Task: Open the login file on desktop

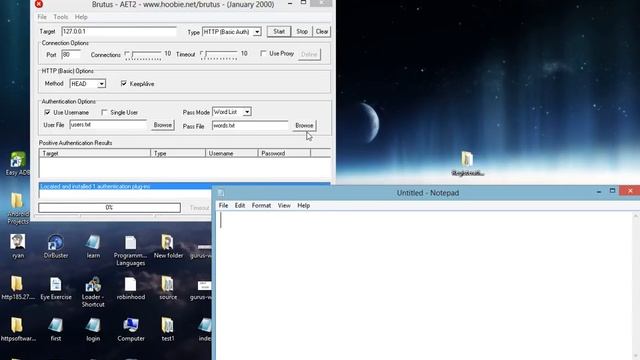Action: coord(93,330)
